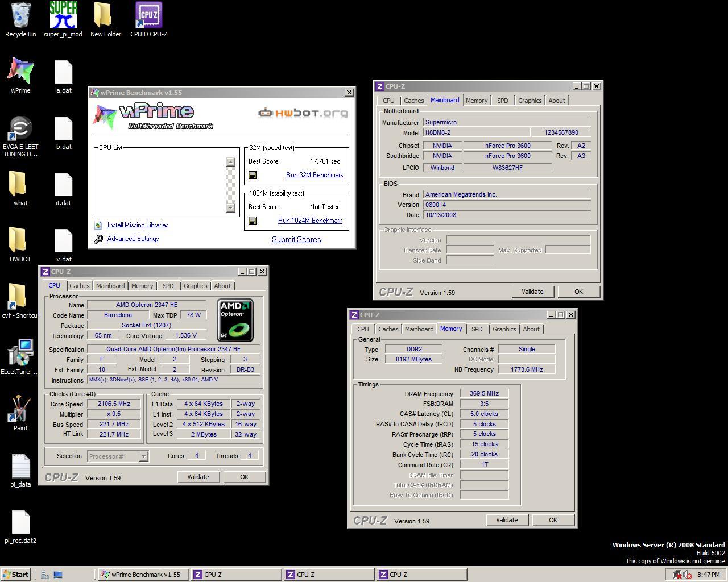The width and height of the screenshot is (728, 582).
Task: Open About tab in Mainboard CPU-Z window
Action: click(x=557, y=101)
